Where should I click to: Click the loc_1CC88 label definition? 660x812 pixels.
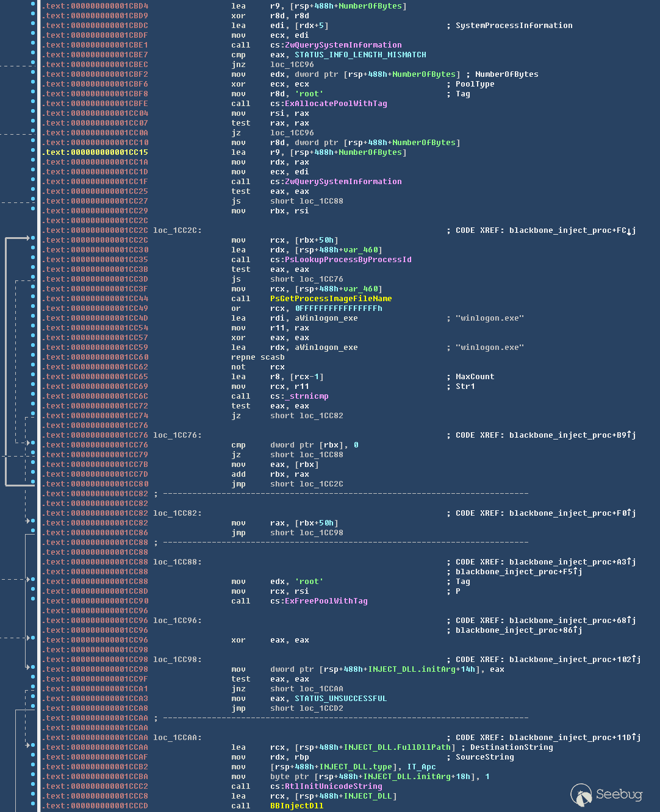point(178,562)
